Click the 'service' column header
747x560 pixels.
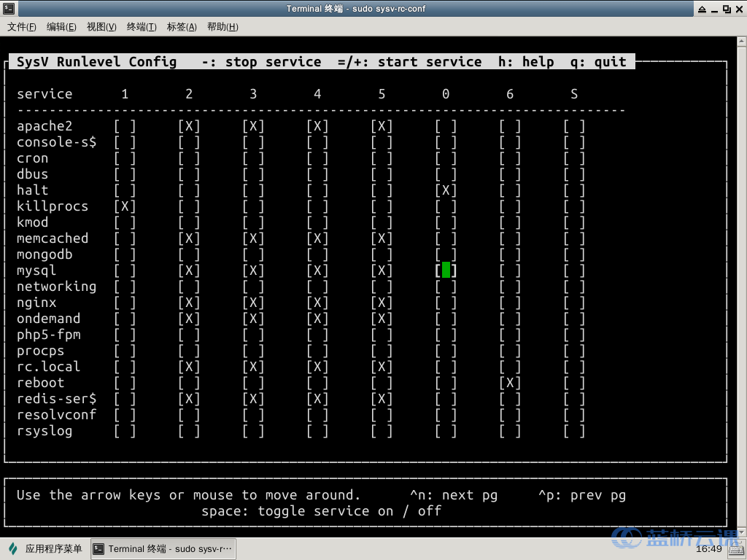coord(44,94)
